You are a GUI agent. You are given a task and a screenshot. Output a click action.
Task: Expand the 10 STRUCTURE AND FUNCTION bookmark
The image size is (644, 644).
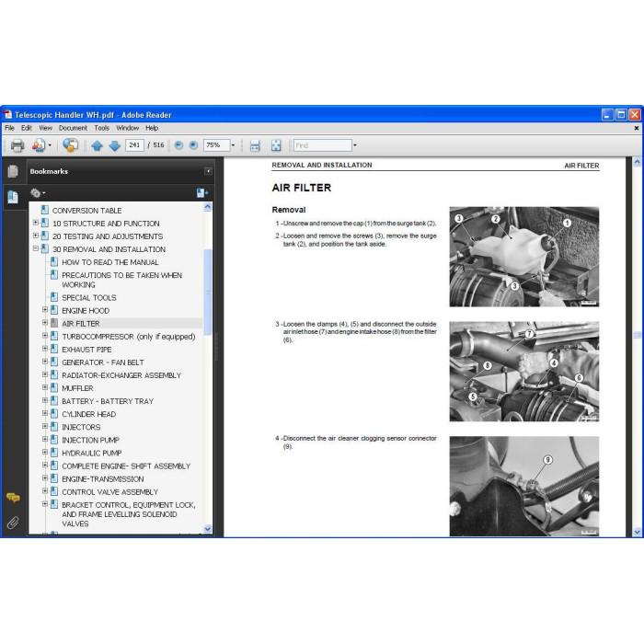pos(36,223)
